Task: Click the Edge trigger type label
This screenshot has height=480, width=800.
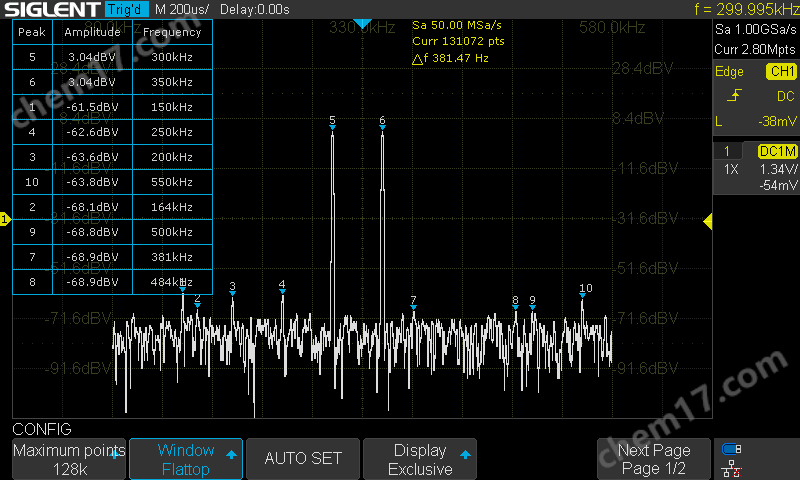Action: pos(729,71)
